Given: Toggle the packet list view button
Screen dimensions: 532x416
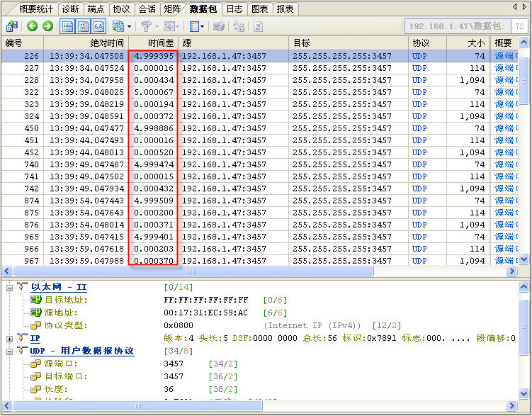Looking at the screenshot, I should click(x=68, y=26).
